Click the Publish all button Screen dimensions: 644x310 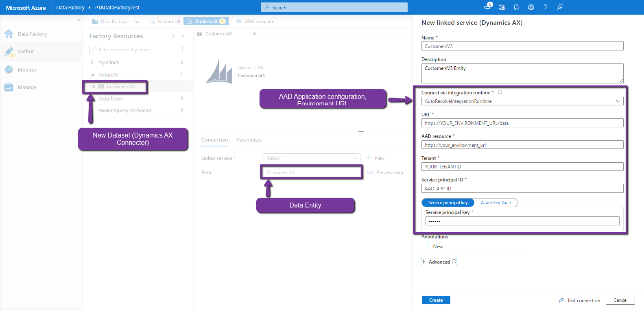(x=206, y=22)
